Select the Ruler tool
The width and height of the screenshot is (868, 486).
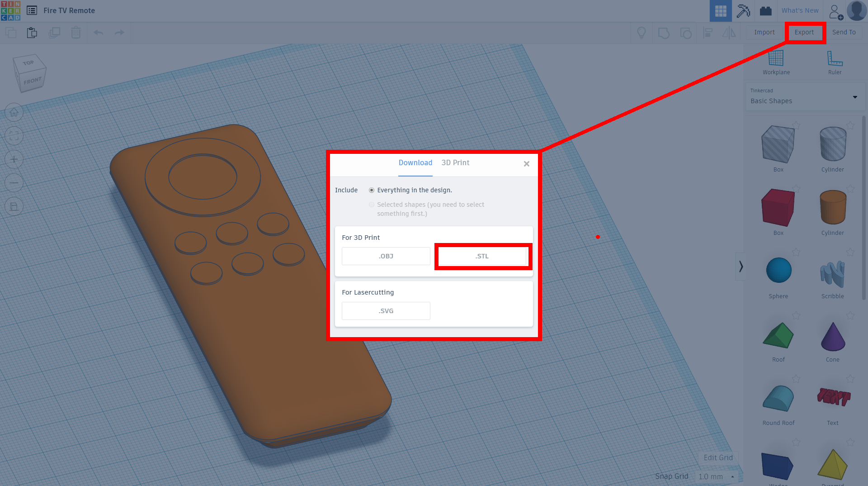coord(835,62)
